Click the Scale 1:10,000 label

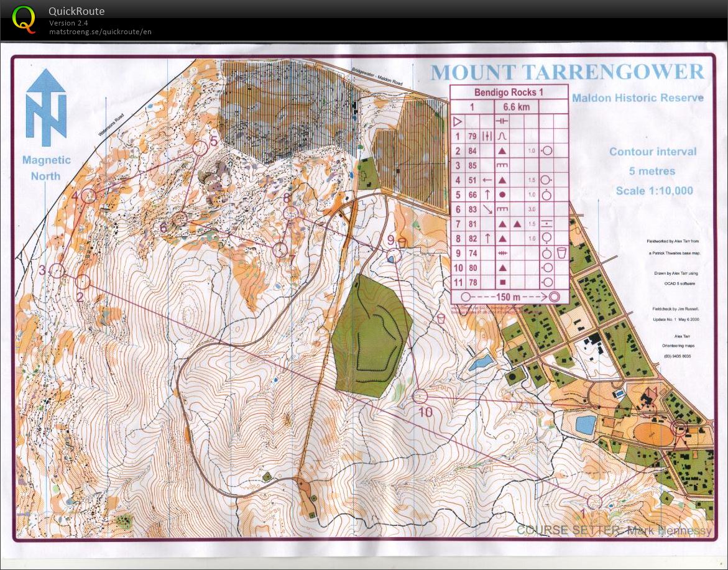click(654, 191)
